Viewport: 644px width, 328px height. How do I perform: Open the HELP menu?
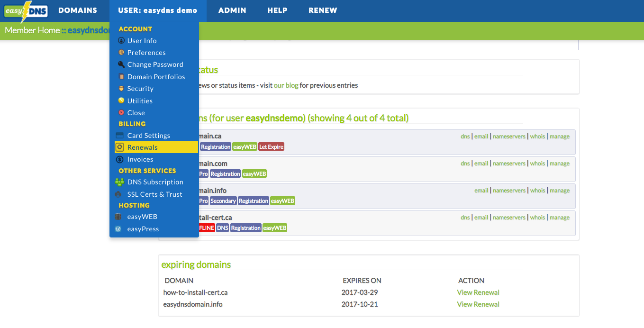277,10
